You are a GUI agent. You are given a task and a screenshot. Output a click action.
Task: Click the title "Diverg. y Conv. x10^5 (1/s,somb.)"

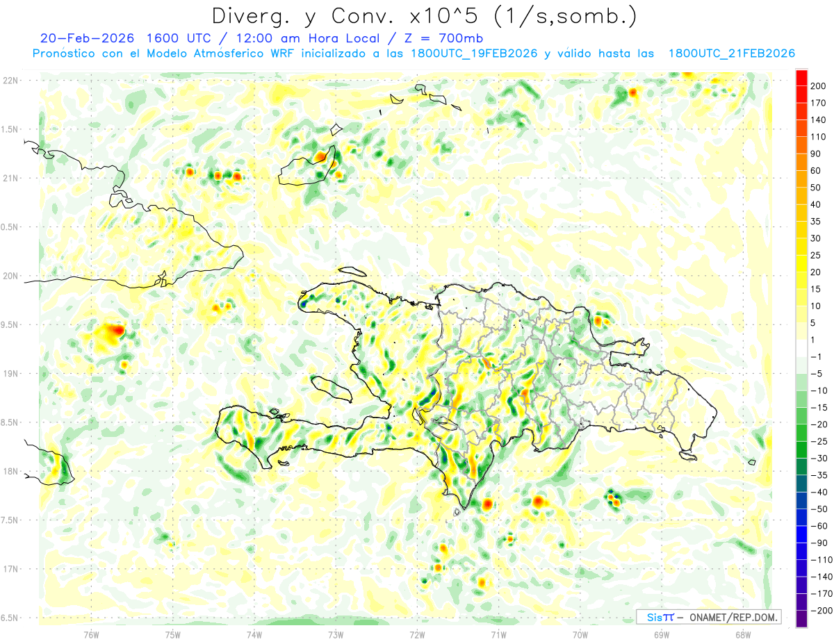(424, 16)
